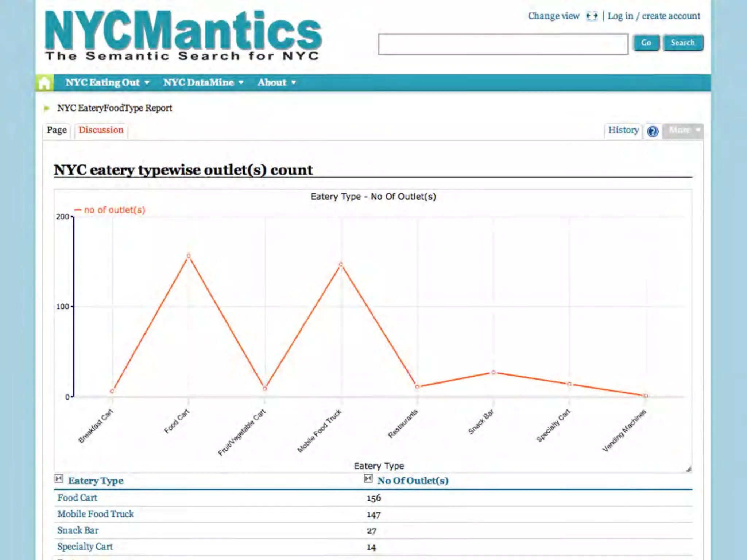Toggle the 'no of outlet(s)' legend series

pos(110,210)
